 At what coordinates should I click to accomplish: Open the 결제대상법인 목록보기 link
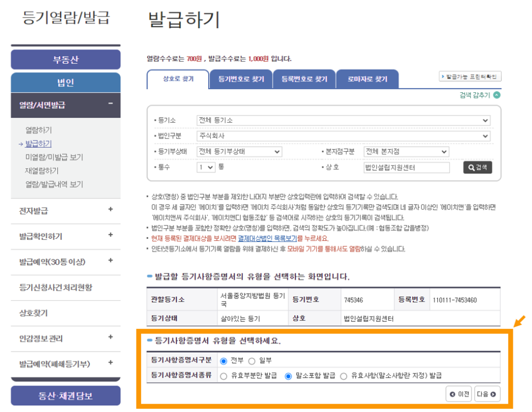(267, 239)
